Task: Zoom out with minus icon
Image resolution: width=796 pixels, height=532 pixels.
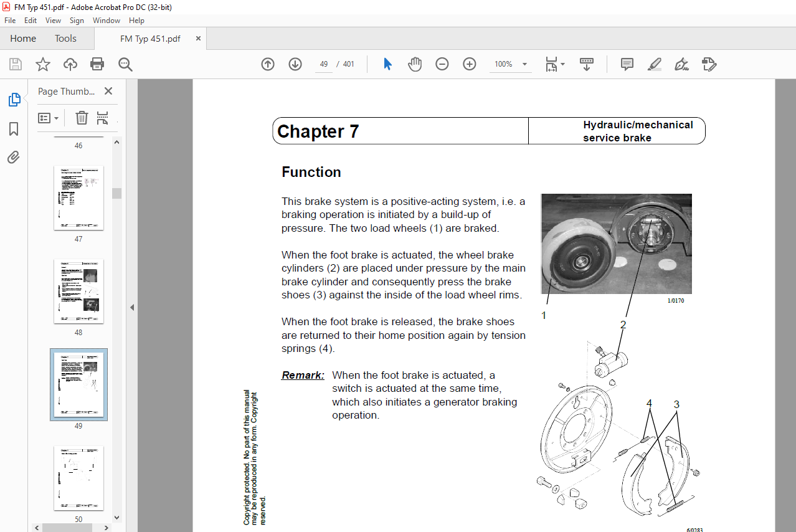Action: [442, 64]
